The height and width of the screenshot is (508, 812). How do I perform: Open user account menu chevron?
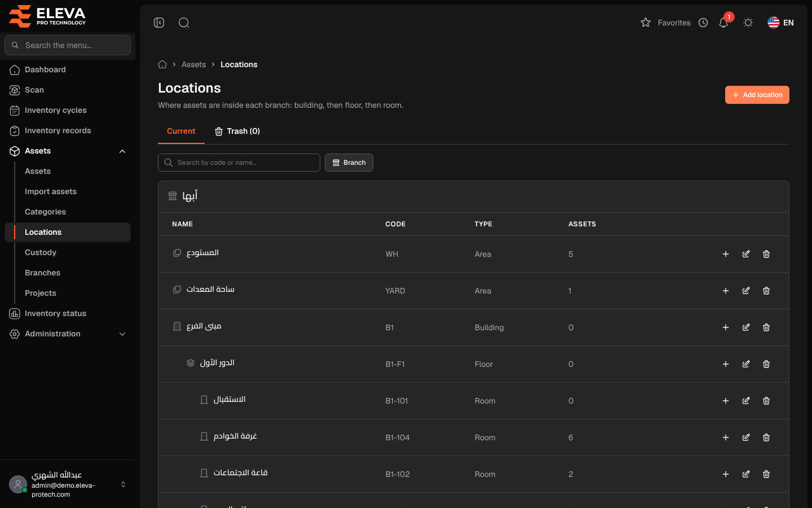(123, 484)
